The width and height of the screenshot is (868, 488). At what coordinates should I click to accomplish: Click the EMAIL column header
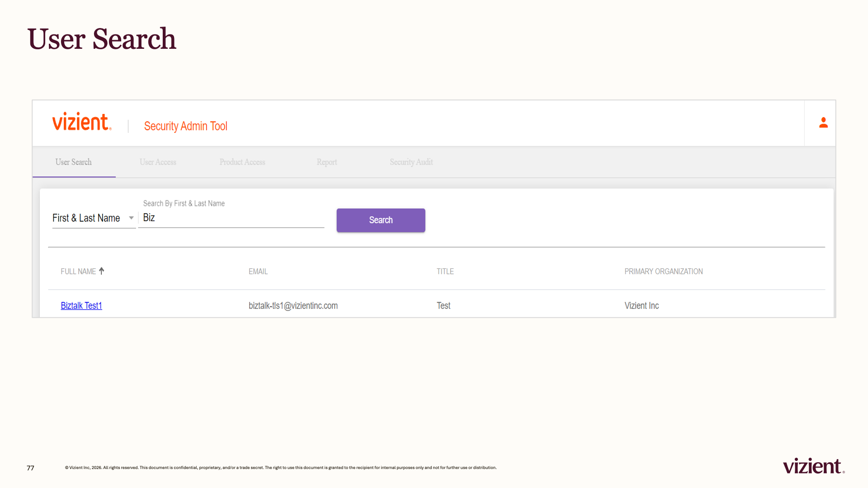pos(258,271)
